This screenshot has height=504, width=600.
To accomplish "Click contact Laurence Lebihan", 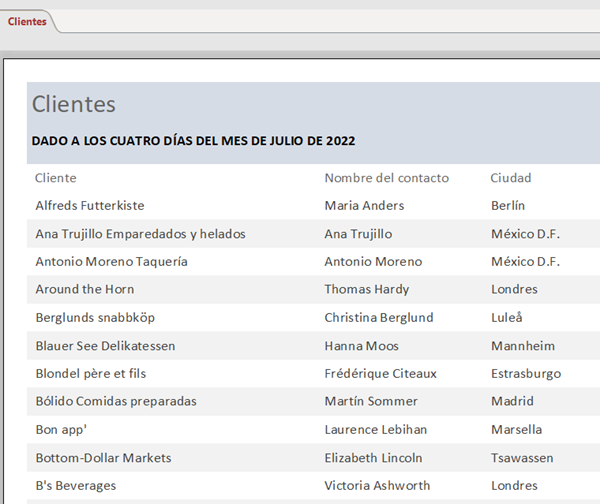I will (x=376, y=429).
